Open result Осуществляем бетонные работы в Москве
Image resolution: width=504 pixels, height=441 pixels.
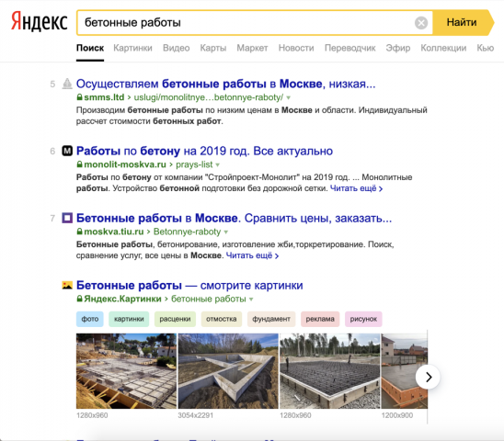coord(225,84)
